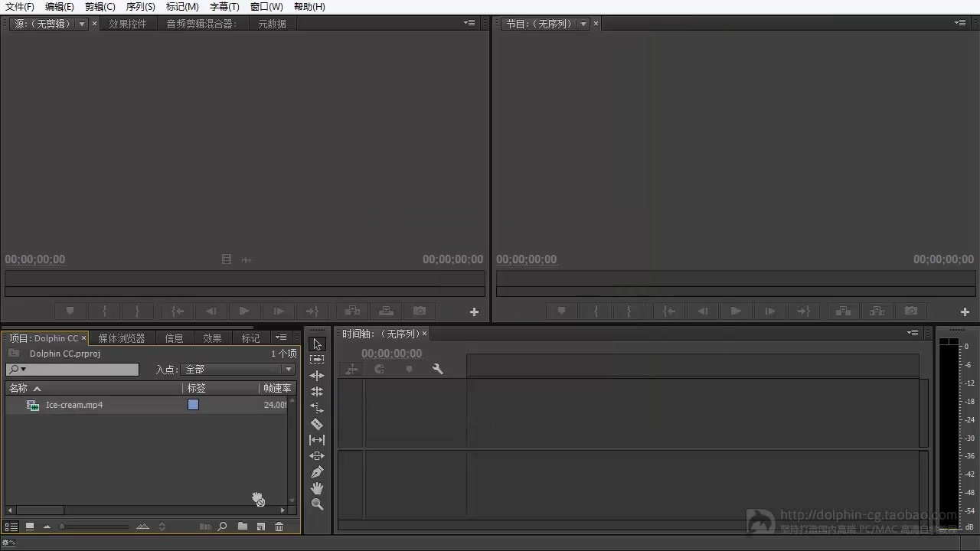
Task: Switch to 媒体浏览器 tab
Action: (x=122, y=338)
